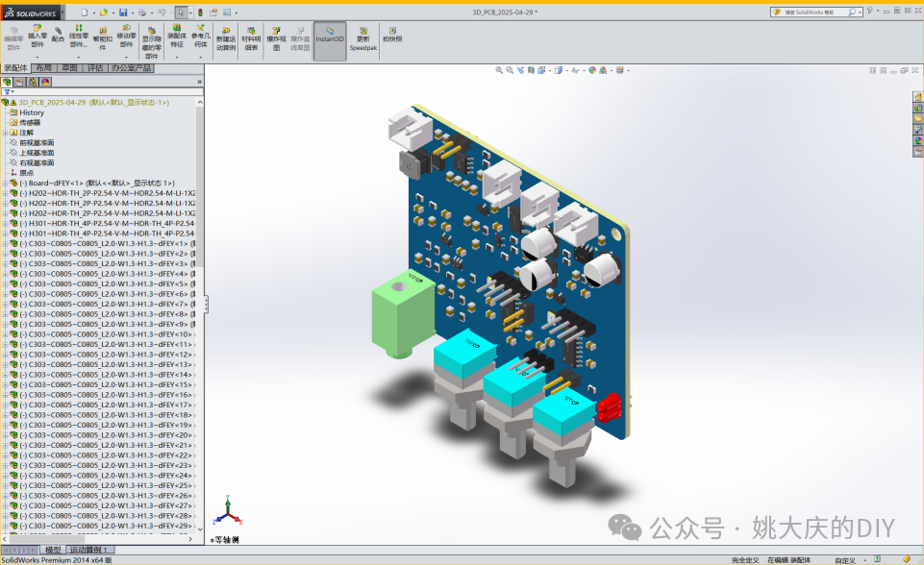This screenshot has height=565, width=924.
Task: Click the search magnifier in help box
Action: pyautogui.click(x=852, y=12)
